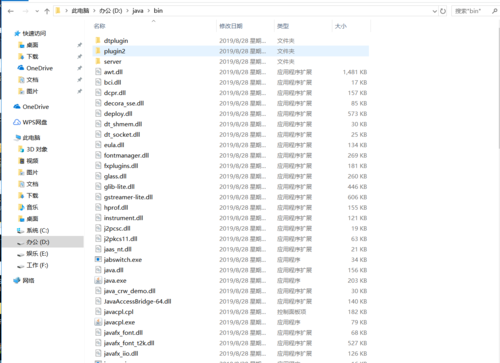Sort by the 修改日期 column header

231,26
